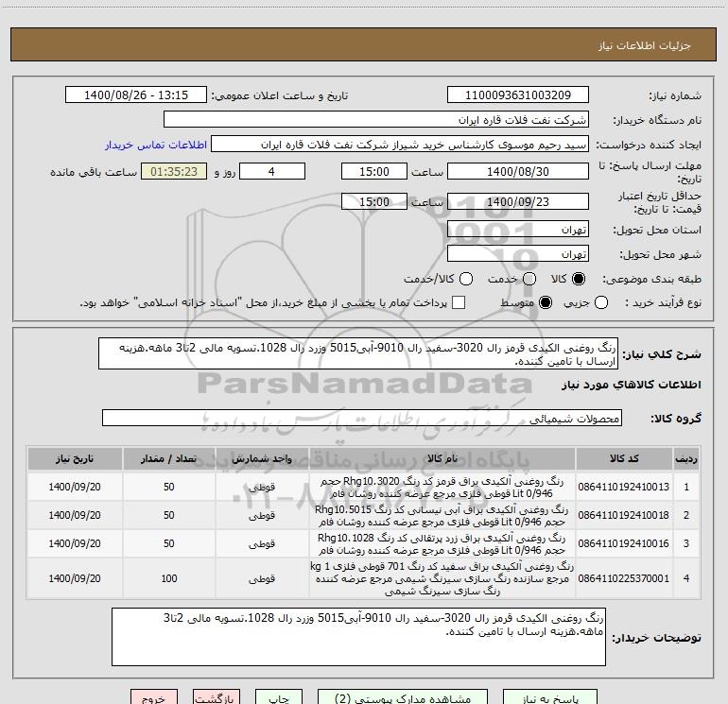728x704 pixels.
Task: Click the بازگشت back button
Action: pyautogui.click(x=217, y=697)
